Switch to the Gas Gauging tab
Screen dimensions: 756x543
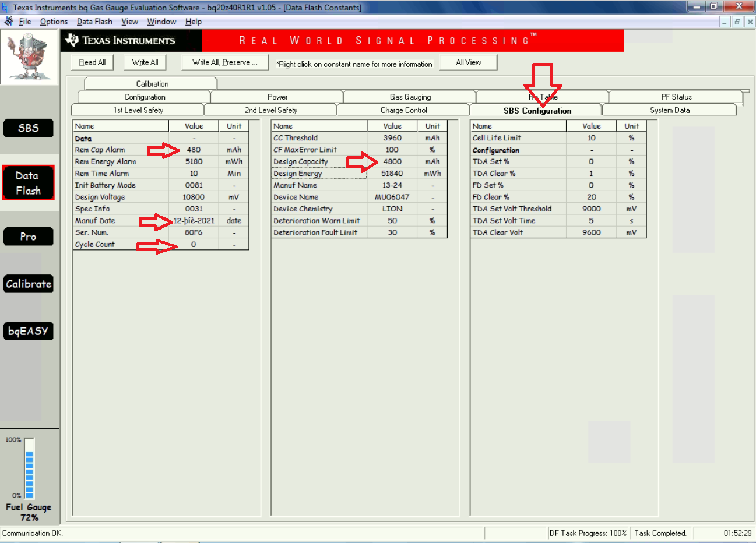click(410, 97)
